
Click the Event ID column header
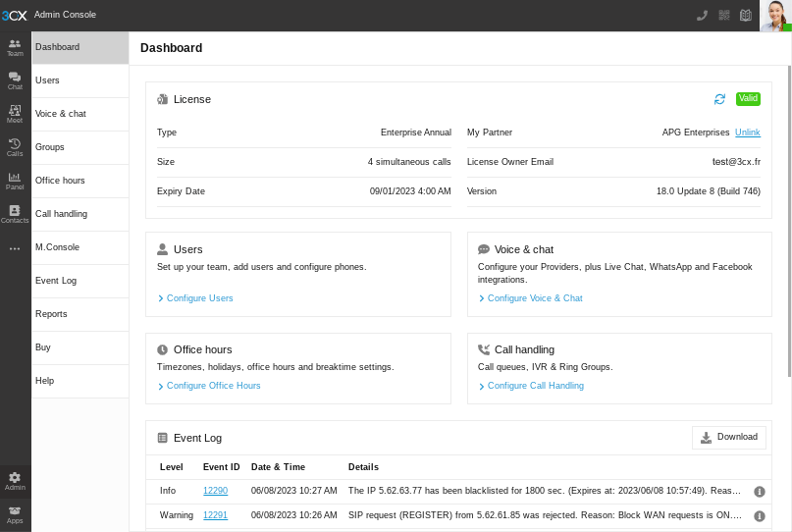(221, 467)
